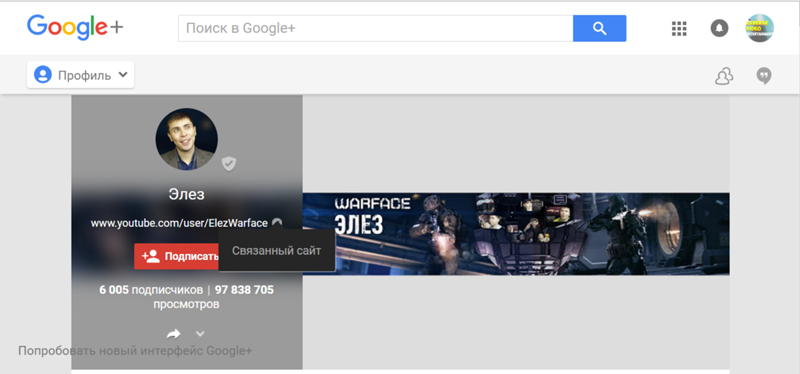This screenshot has height=374, width=800.
Task: Click the Элез profile name
Action: coord(187,194)
